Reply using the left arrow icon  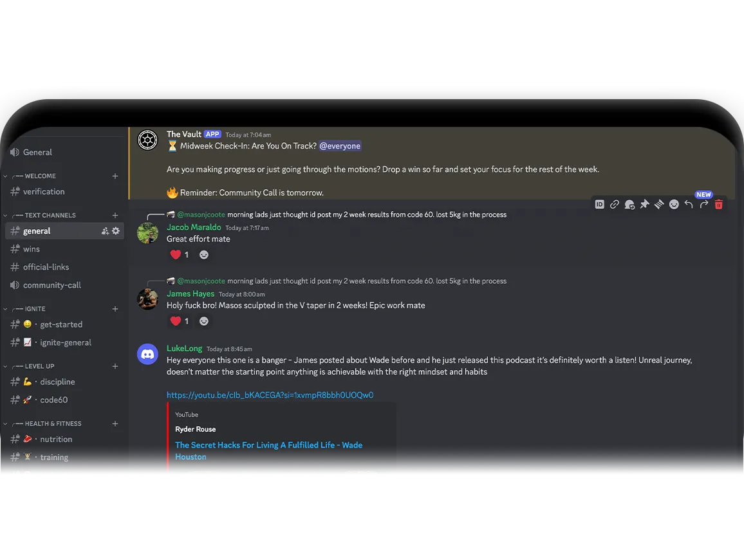coord(689,205)
